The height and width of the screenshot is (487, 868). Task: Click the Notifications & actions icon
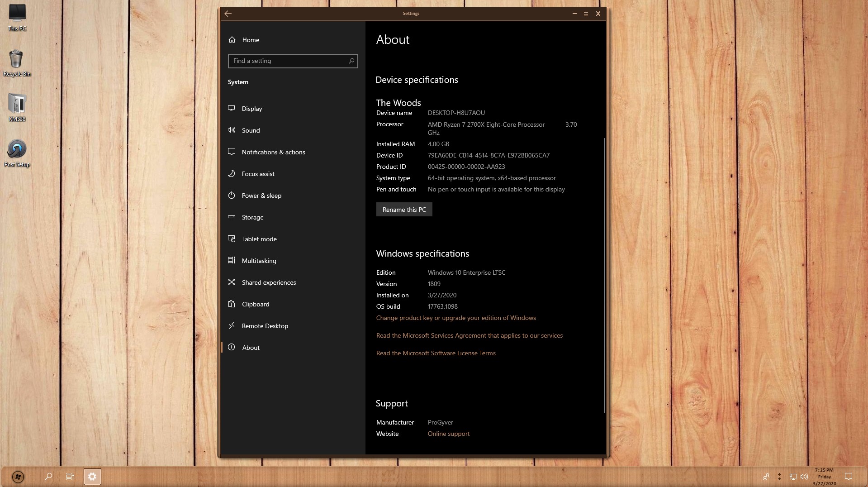(232, 152)
